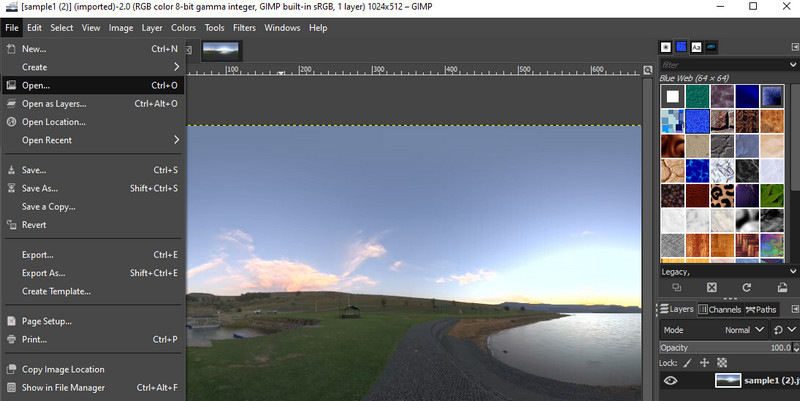Toggle lock pixels brush icon

coord(684,361)
